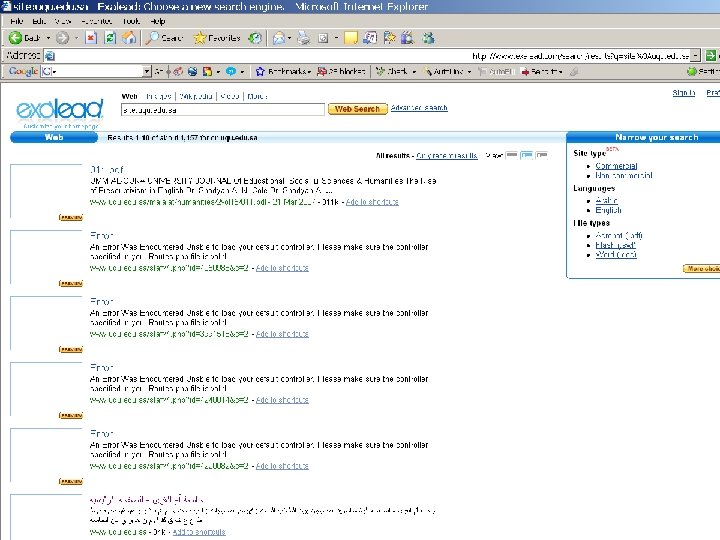Image resolution: width=720 pixels, height=540 pixels.
Task: Expand the AutoLink dropdown arrow
Action: [469, 72]
